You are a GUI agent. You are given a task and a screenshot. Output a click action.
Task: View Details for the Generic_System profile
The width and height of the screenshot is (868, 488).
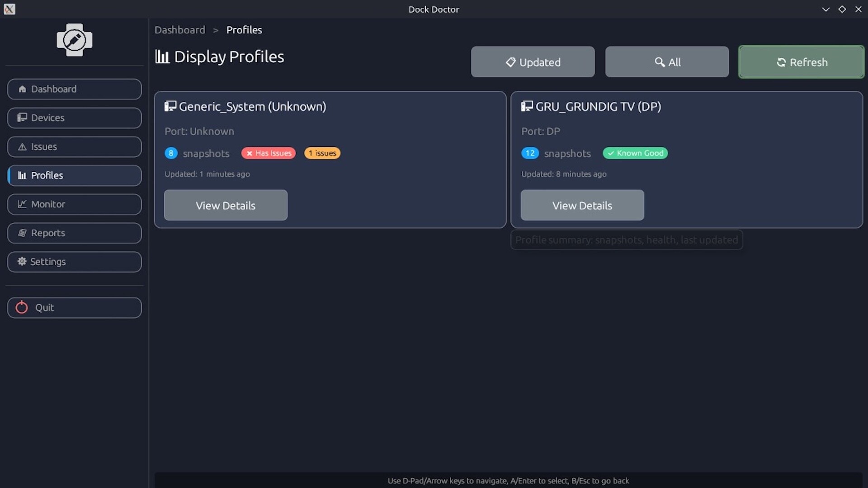[226, 206]
